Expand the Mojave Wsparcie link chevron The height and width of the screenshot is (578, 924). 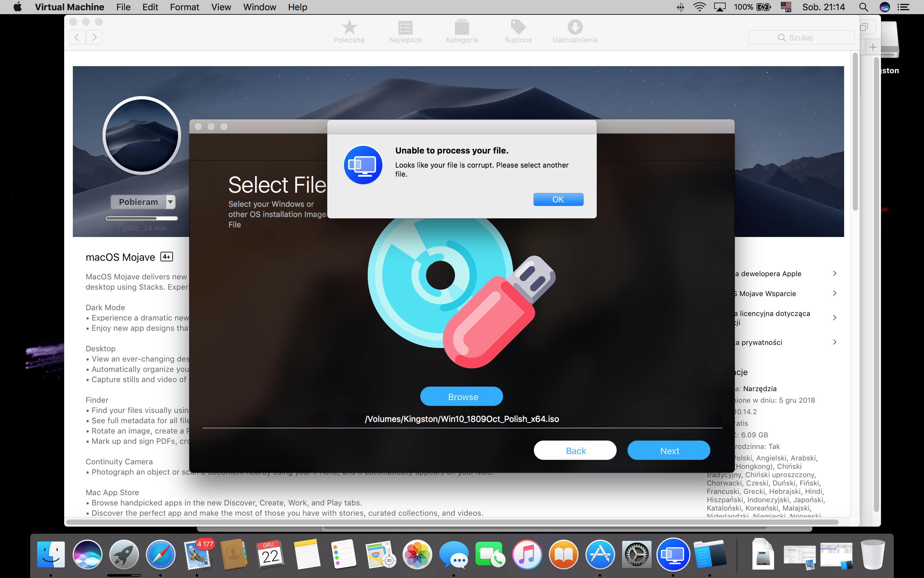pos(834,293)
